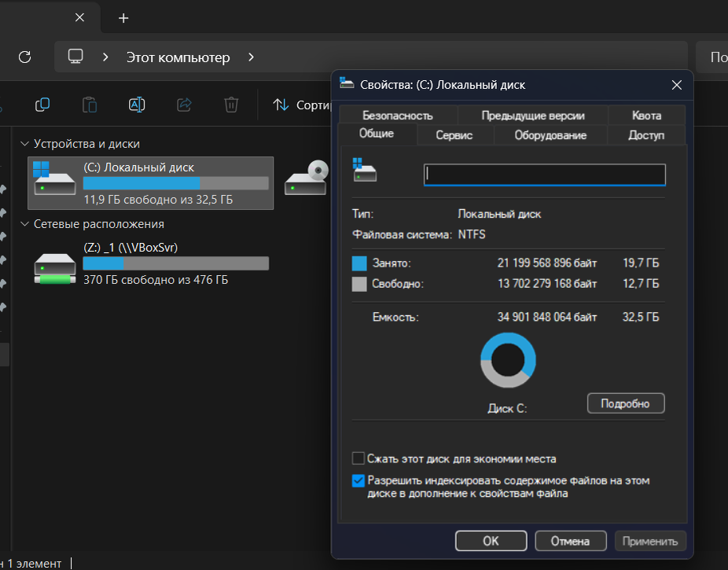Collapse the Сетевые расположения group

pos(24,224)
